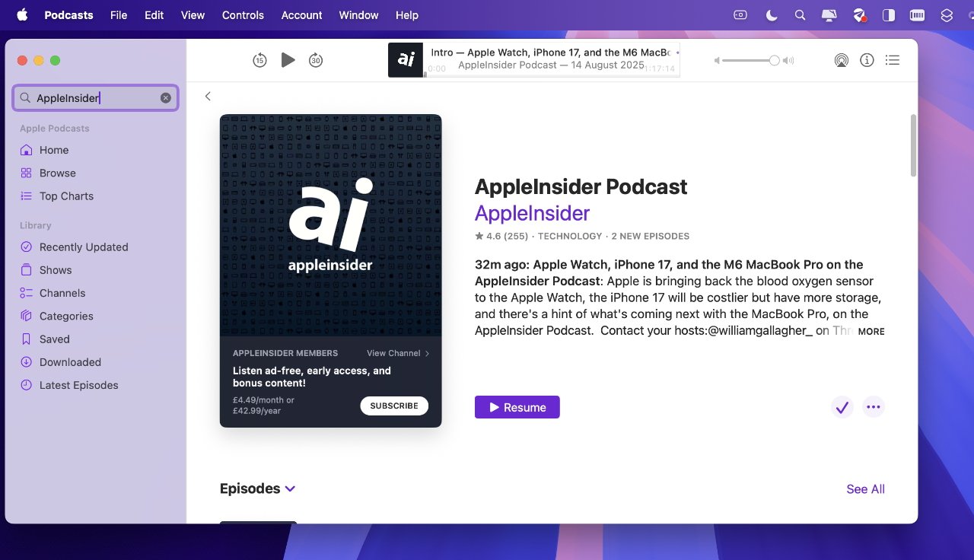The width and height of the screenshot is (974, 560).
Task: Toggle dark mode from the menu bar
Action: point(771,14)
